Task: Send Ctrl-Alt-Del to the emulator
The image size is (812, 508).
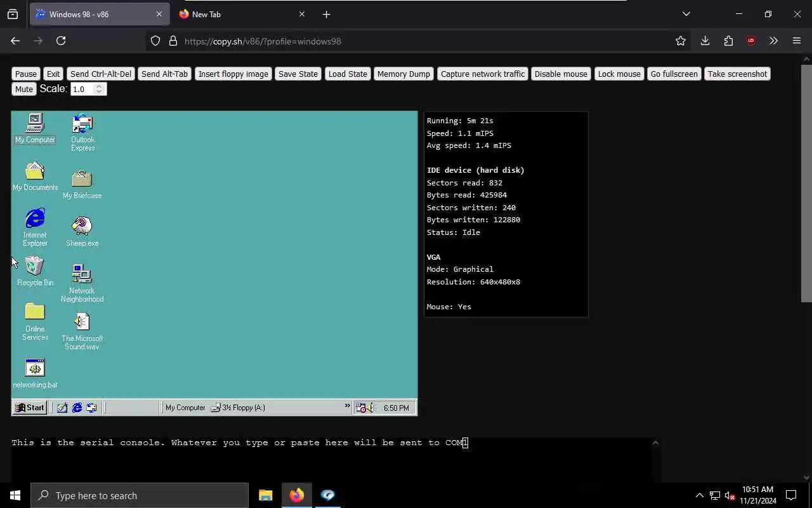Action: point(101,74)
